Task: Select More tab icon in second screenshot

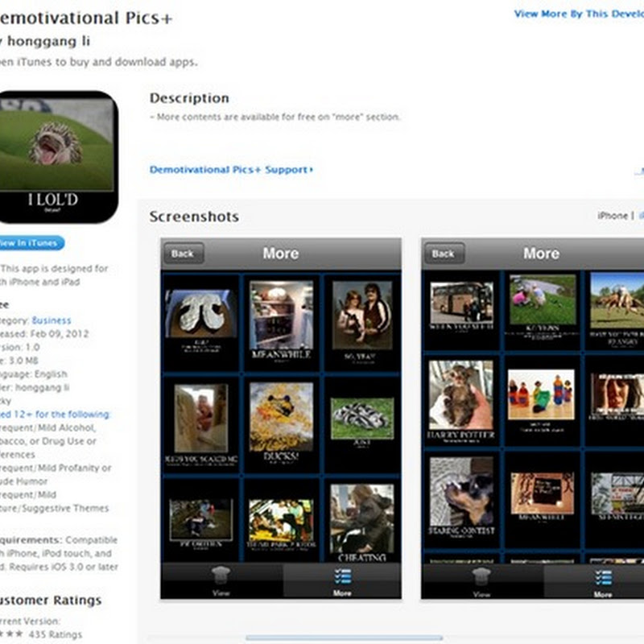Action: click(x=603, y=583)
